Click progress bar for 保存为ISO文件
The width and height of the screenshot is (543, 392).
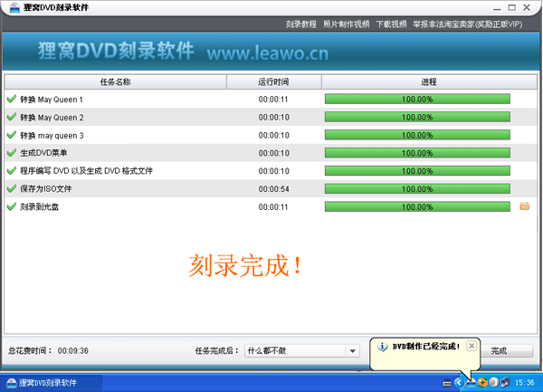[x=417, y=188]
